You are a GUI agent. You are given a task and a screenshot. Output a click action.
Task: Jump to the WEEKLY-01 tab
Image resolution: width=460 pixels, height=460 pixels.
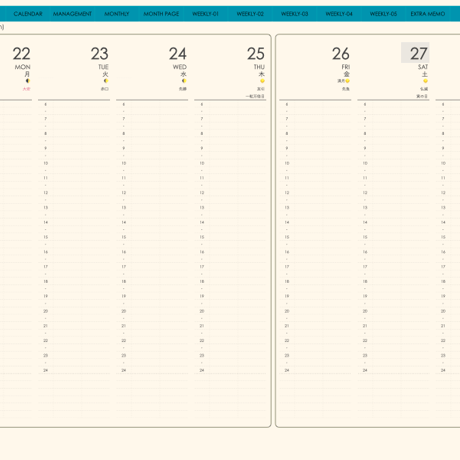click(205, 14)
